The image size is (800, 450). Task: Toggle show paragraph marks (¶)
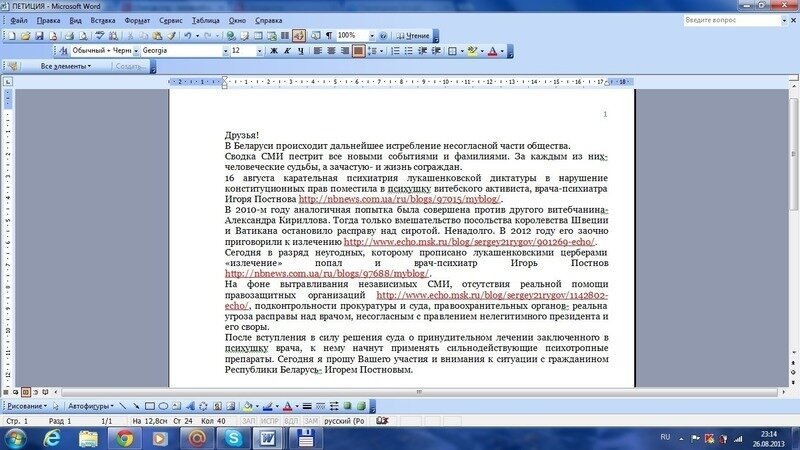pyautogui.click(x=329, y=35)
